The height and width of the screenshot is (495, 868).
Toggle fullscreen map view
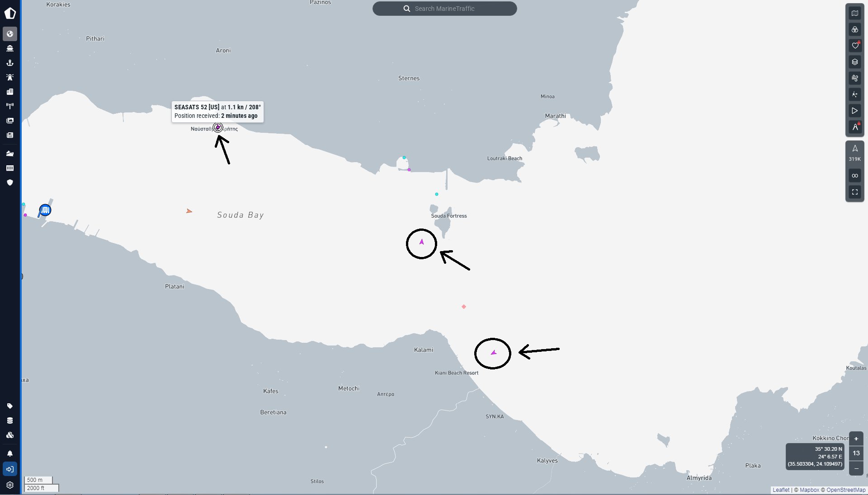(854, 192)
